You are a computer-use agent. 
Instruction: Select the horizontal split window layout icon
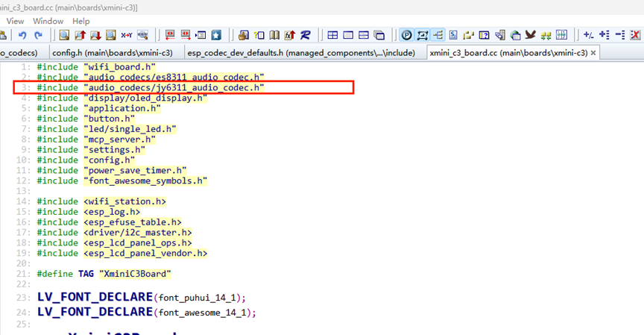click(364, 35)
